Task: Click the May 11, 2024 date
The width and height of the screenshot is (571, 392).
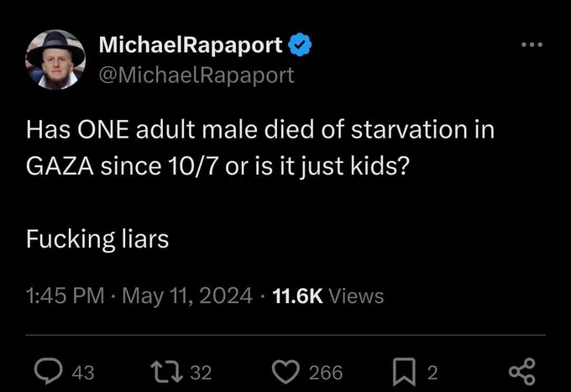Action: pos(187,295)
